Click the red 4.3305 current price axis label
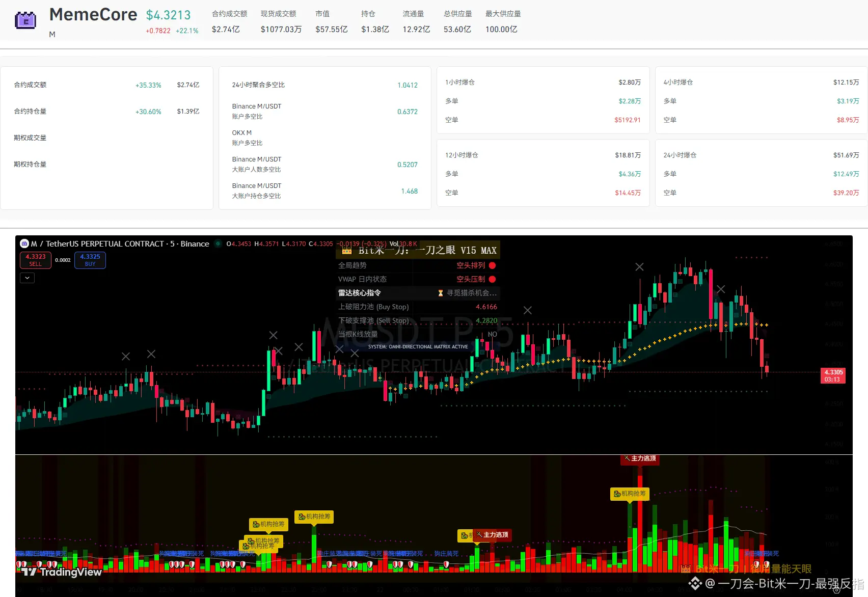Viewport: 868px width, 597px height. point(832,375)
